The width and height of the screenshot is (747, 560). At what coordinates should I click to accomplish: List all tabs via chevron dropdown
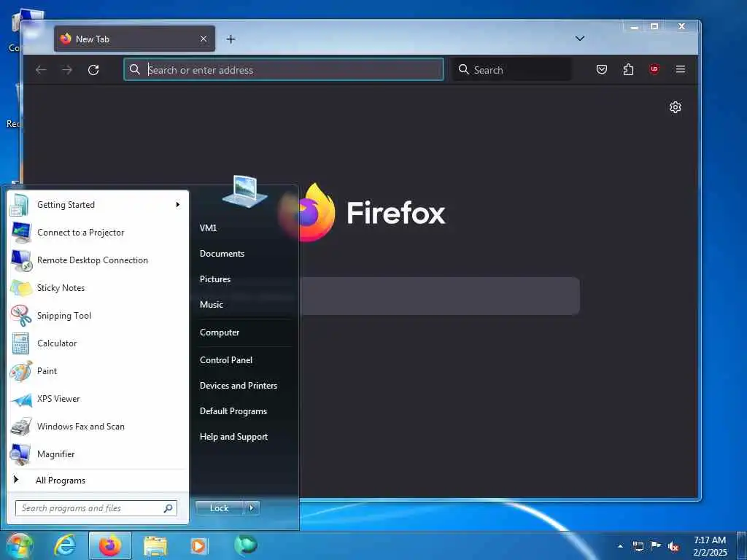[580, 39]
